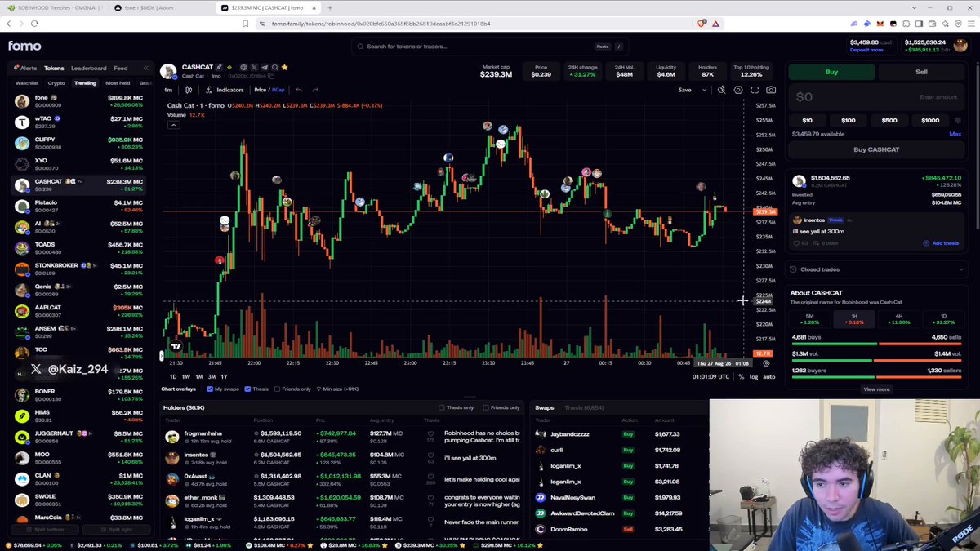Image resolution: width=980 pixels, height=551 pixels.
Task: Open CASHCAT's Telegram link icon
Action: [x=264, y=67]
